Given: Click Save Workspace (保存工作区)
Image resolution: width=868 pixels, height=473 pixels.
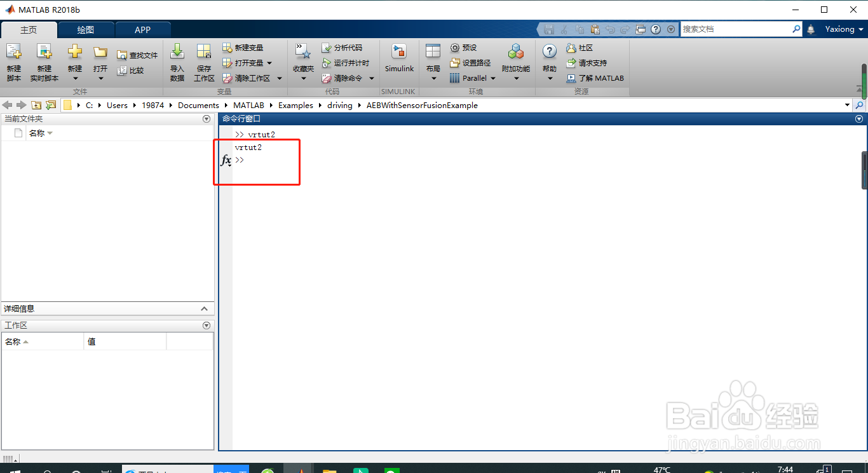Looking at the screenshot, I should pyautogui.click(x=204, y=62).
